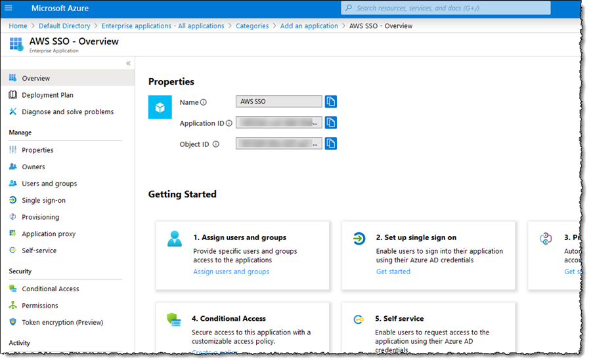591x364 pixels.
Task: Click the Permissions tree icon
Action: [13, 305]
